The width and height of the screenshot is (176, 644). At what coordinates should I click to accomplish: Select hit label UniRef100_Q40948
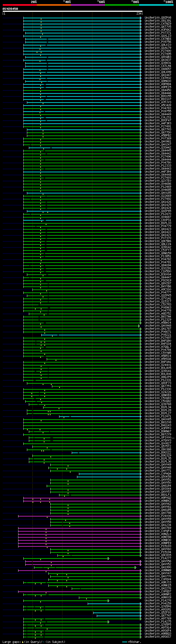pos(158,326)
